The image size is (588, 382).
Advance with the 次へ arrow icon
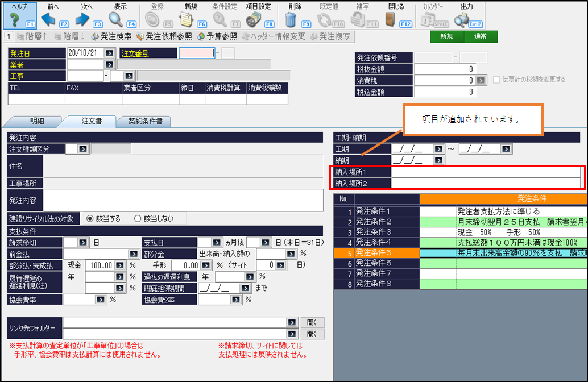click(x=82, y=19)
